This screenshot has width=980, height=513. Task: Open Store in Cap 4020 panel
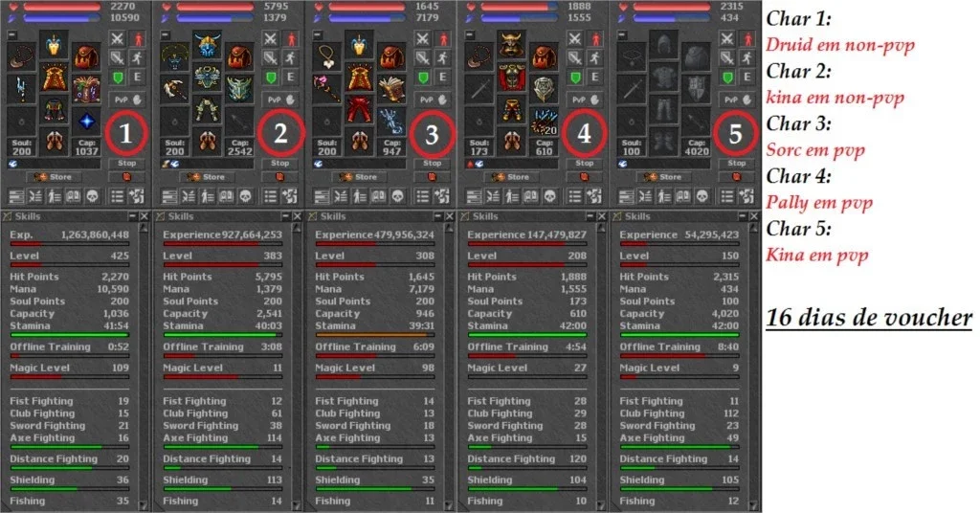coord(663,177)
